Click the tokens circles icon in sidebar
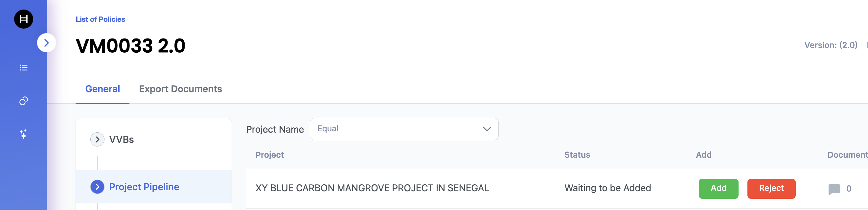This screenshot has height=210, width=868. tap(24, 101)
